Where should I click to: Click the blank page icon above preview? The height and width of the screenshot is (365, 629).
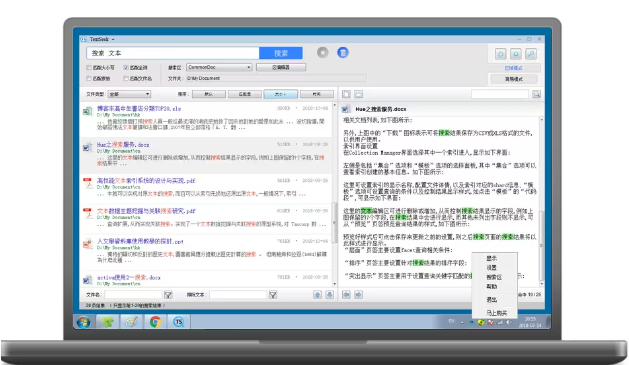346,94
